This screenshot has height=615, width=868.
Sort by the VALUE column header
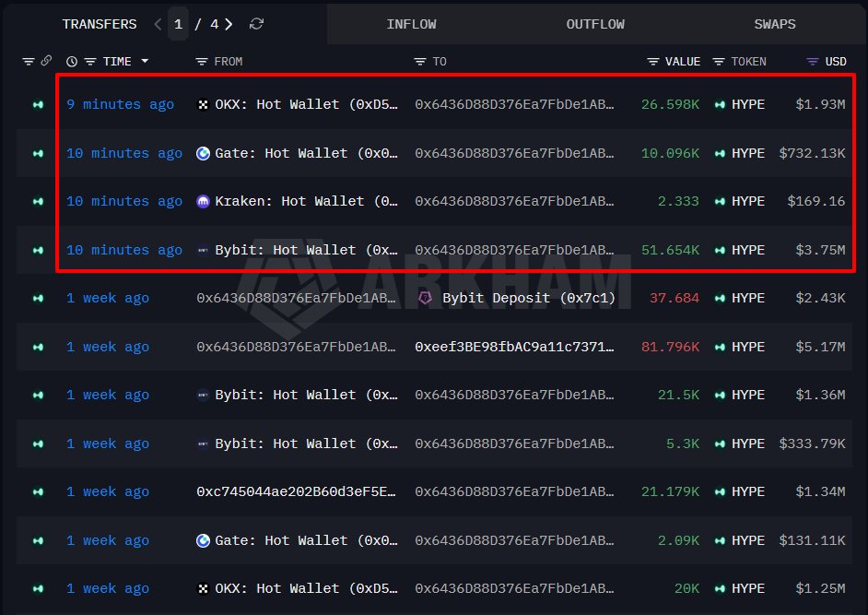click(683, 62)
